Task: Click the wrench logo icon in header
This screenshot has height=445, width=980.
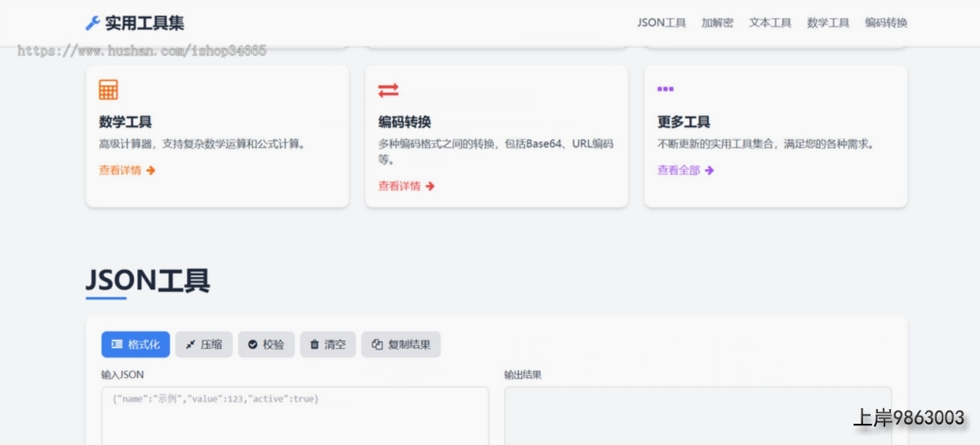Action: point(93,23)
